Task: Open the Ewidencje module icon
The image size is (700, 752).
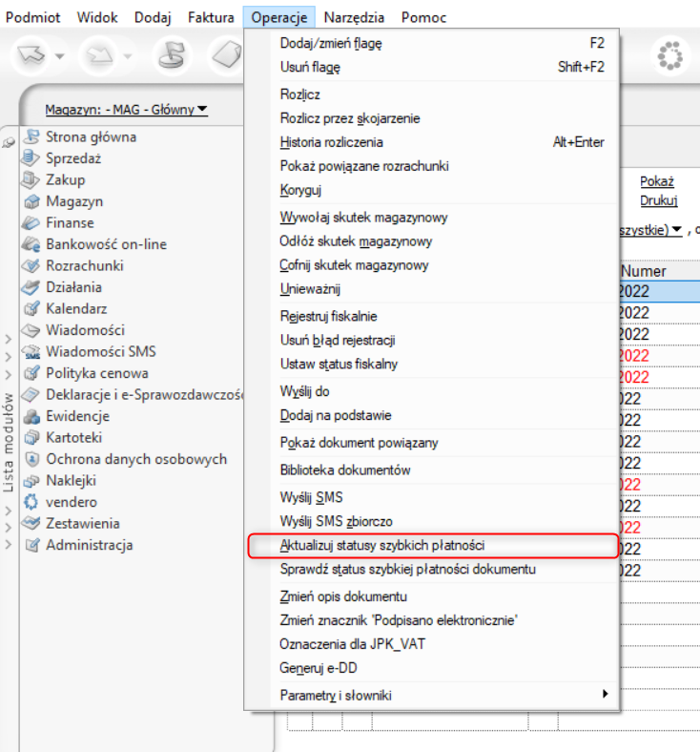Action: pyautogui.click(x=31, y=416)
